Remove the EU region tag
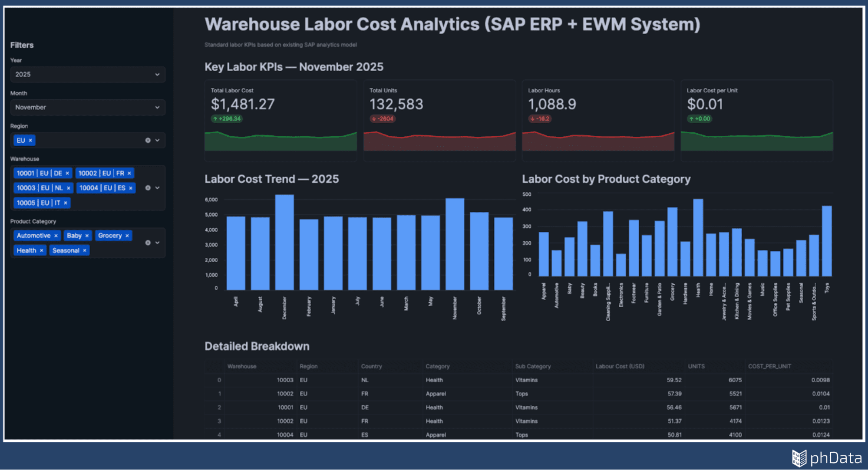This screenshot has height=470, width=868. (30, 141)
